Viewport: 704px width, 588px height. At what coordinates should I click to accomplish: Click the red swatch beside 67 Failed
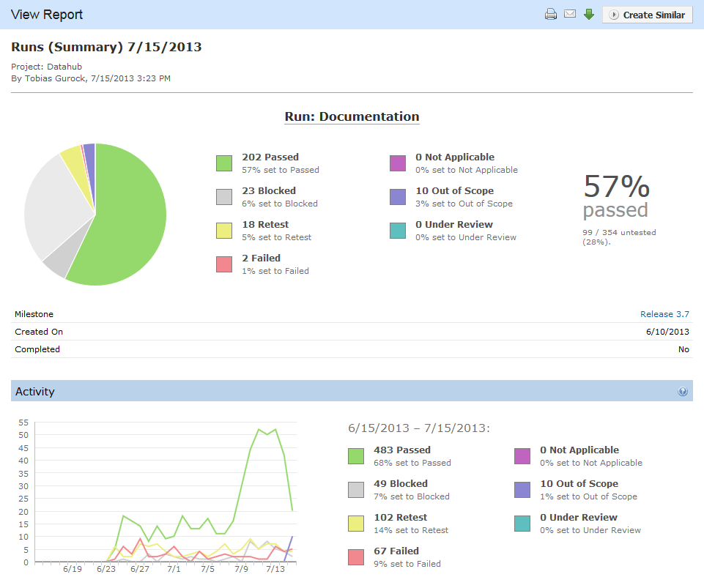tap(356, 557)
